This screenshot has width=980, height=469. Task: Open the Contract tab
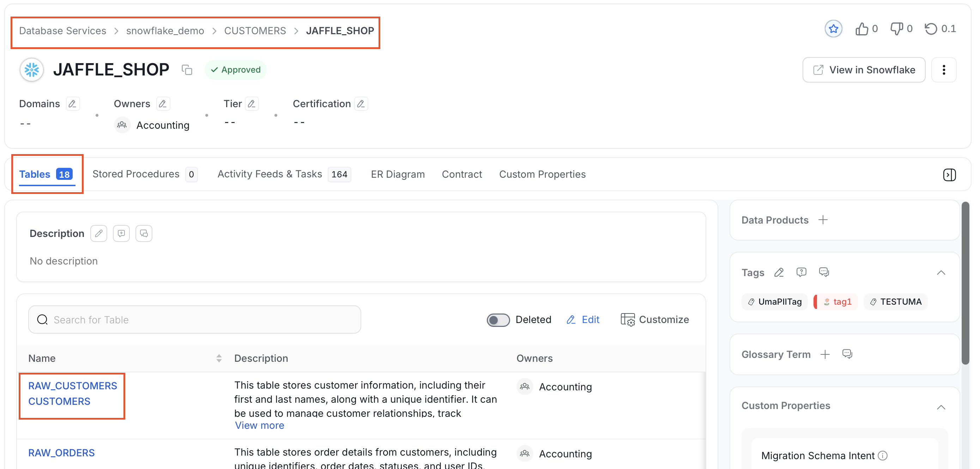click(x=462, y=174)
